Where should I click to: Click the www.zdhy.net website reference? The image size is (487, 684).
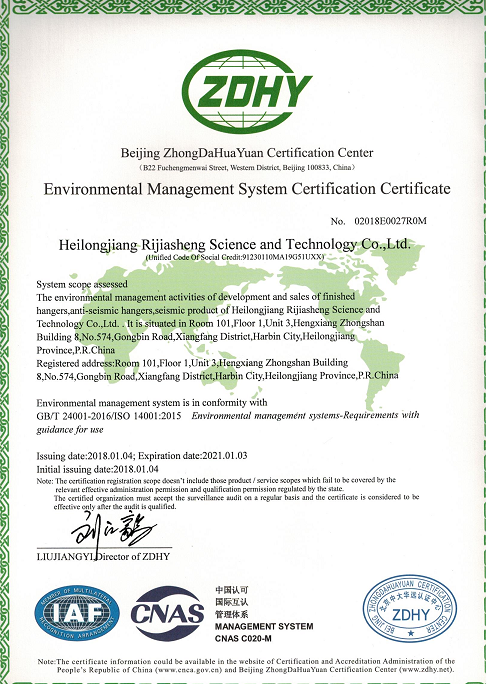pos(428,669)
